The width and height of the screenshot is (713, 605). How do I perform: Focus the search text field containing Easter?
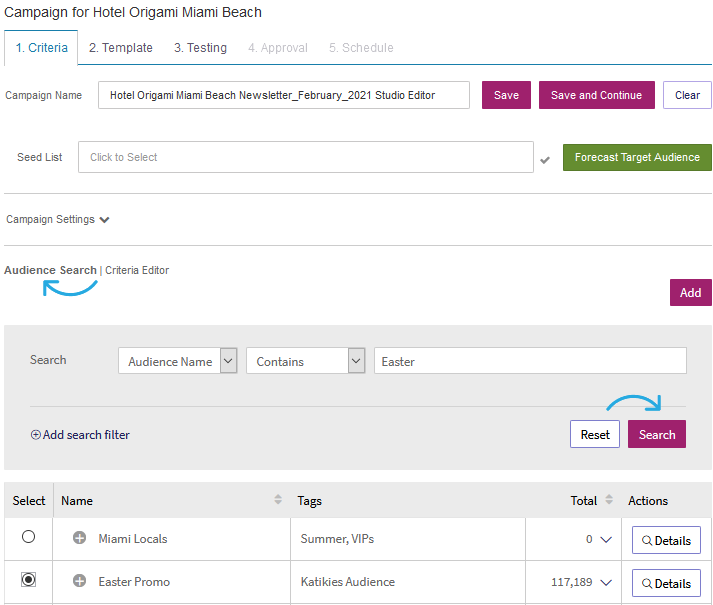click(x=530, y=361)
